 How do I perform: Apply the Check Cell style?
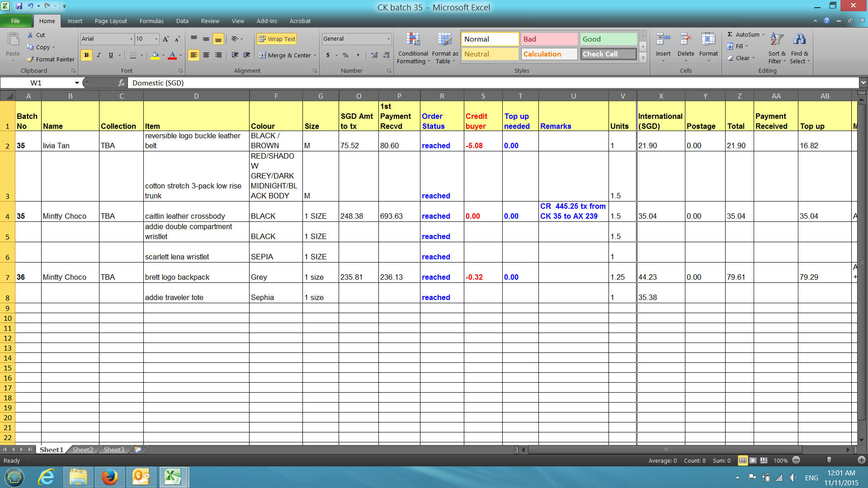tap(609, 54)
